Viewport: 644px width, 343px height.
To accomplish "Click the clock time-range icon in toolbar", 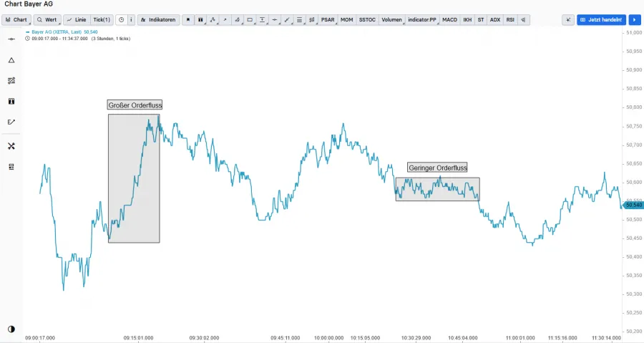I will [121, 20].
